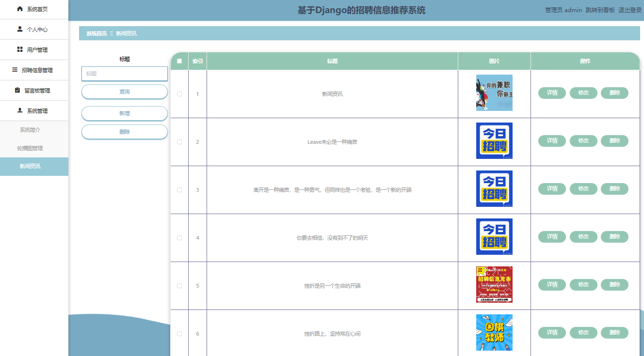Open 详情 for row 6 挫折路上
Image resolution: width=644 pixels, height=356 pixels.
[552, 333]
